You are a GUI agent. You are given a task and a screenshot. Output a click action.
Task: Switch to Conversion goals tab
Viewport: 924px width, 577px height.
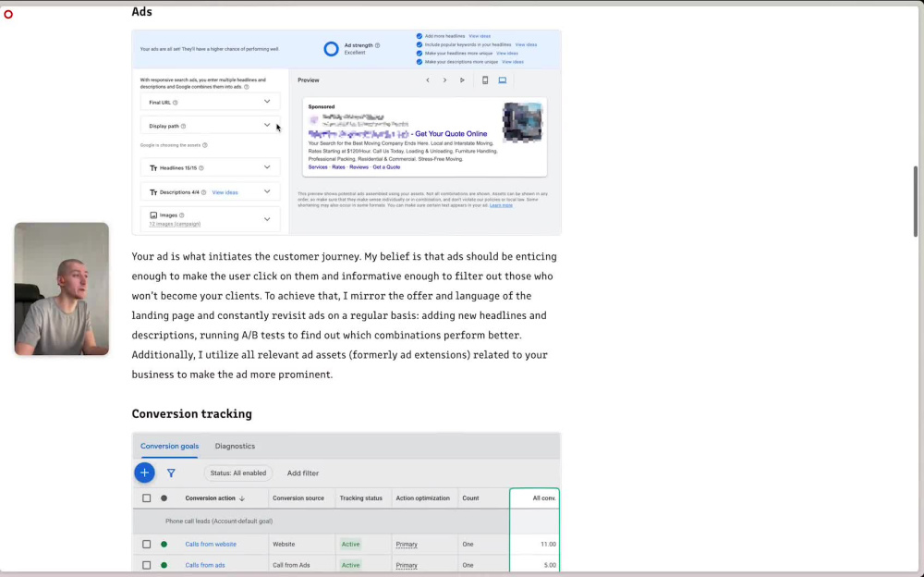170,446
